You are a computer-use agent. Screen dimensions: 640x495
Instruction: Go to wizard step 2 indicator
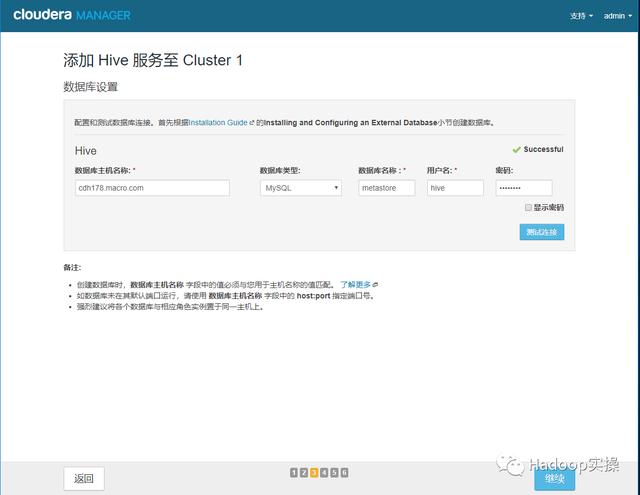(x=304, y=473)
